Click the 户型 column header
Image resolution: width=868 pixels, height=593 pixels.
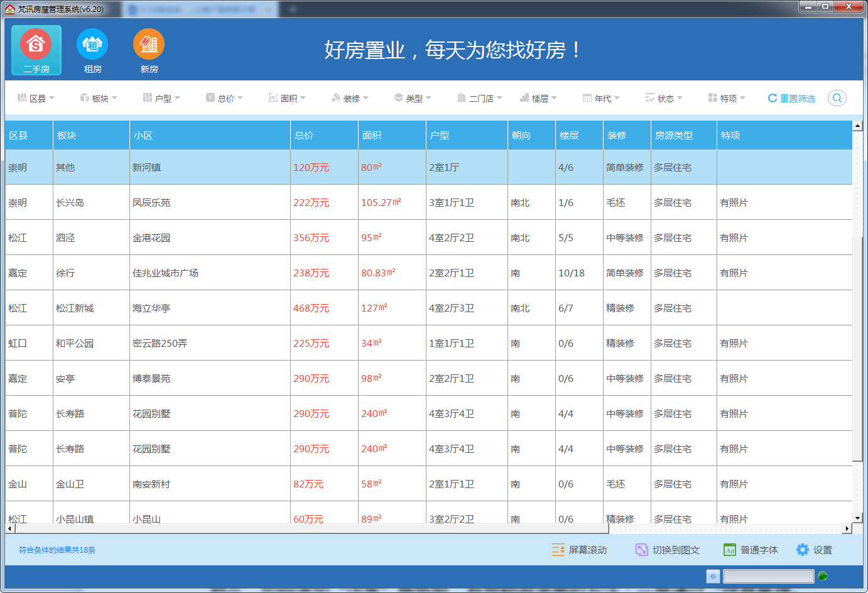pyautogui.click(x=467, y=135)
